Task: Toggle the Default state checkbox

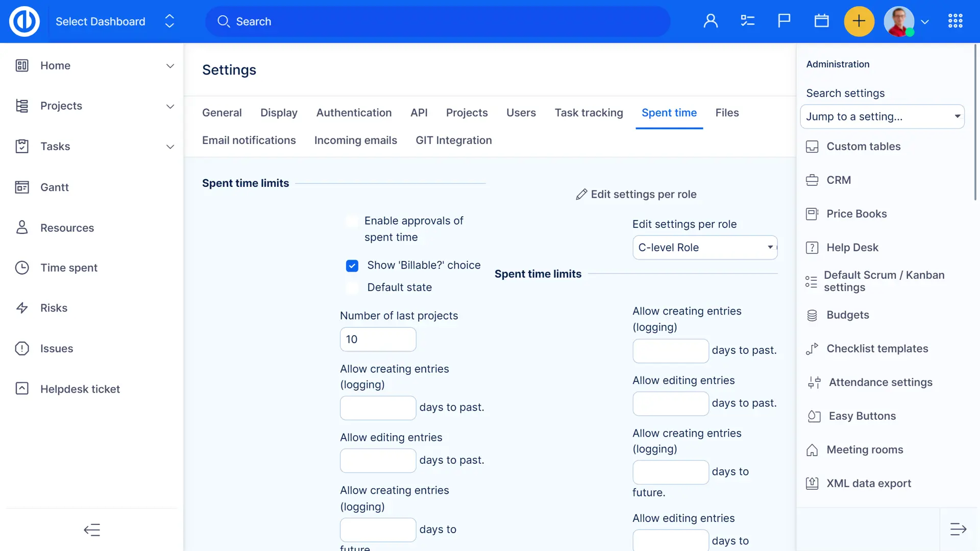Action: click(x=352, y=288)
